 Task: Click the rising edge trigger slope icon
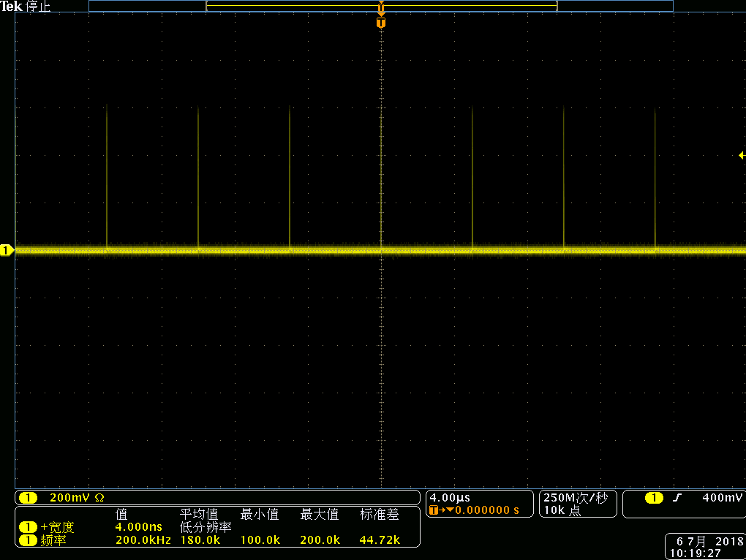click(677, 498)
